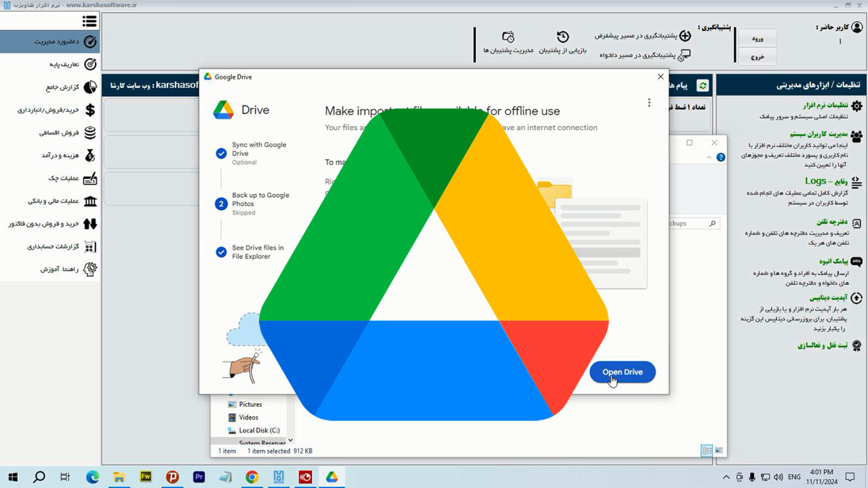The height and width of the screenshot is (488, 868).
Task: Show hidden system tray icons
Action: (x=726, y=477)
